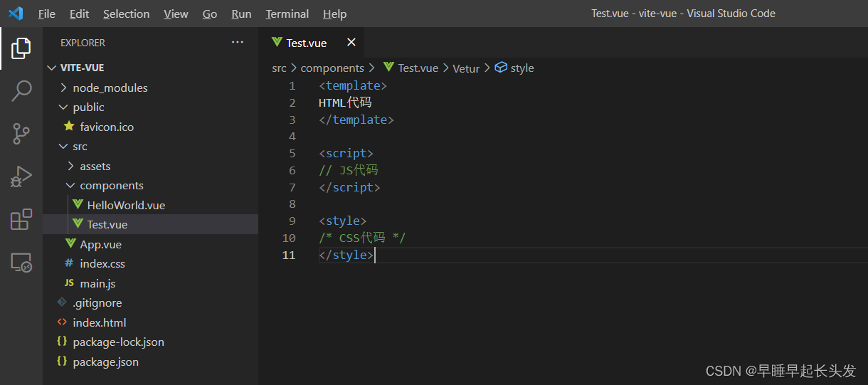This screenshot has width=868, height=385.
Task: Expand the assets folder
Action: 95,167
